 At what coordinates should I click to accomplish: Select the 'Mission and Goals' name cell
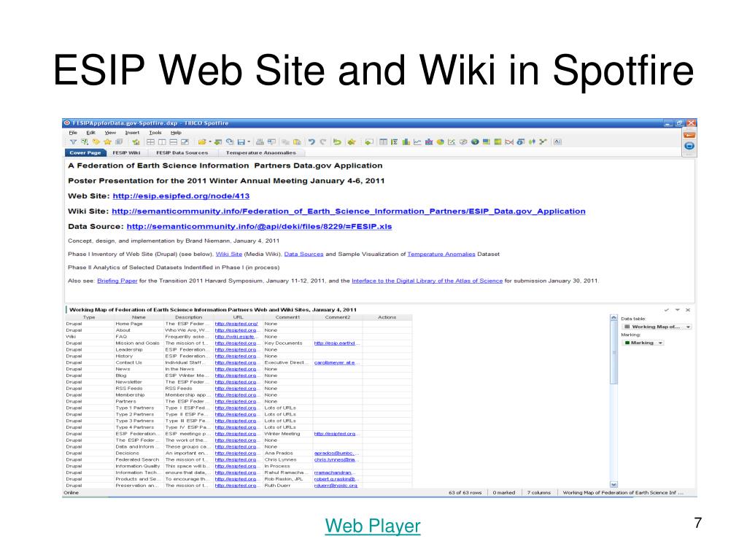[x=137, y=343]
